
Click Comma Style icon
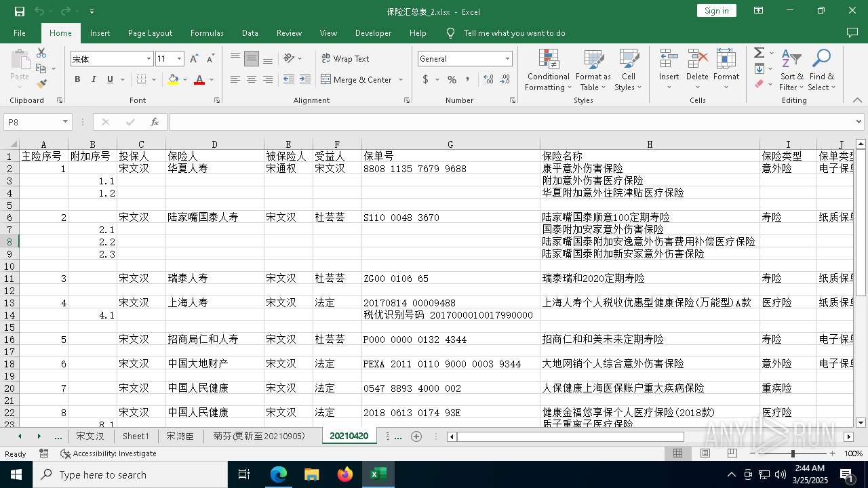pyautogui.click(x=468, y=79)
